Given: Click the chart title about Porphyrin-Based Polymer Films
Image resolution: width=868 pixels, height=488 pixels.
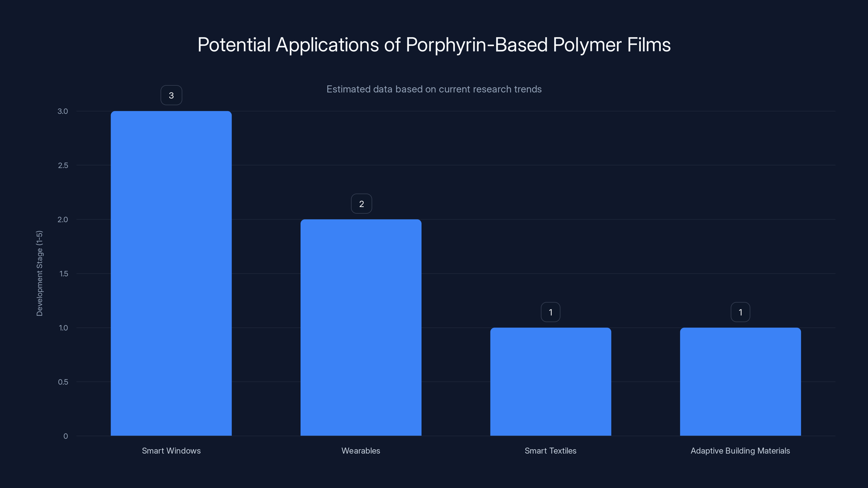Looking at the screenshot, I should click(x=434, y=45).
